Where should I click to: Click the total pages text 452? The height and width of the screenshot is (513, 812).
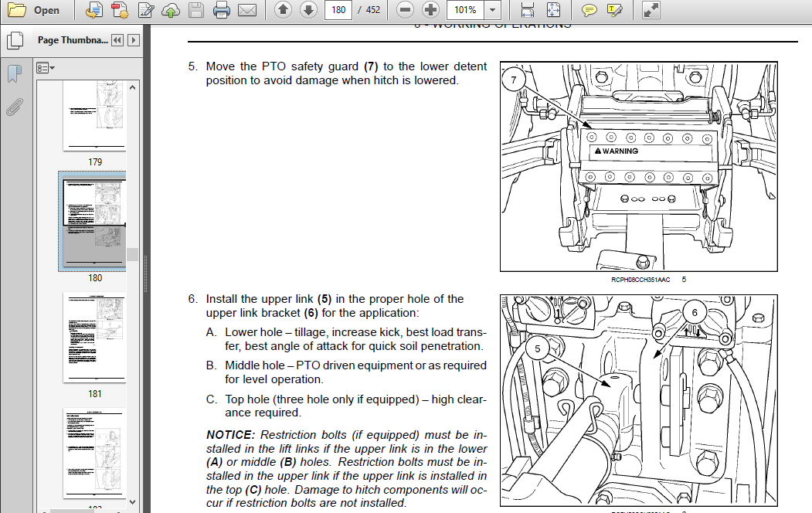click(x=373, y=10)
